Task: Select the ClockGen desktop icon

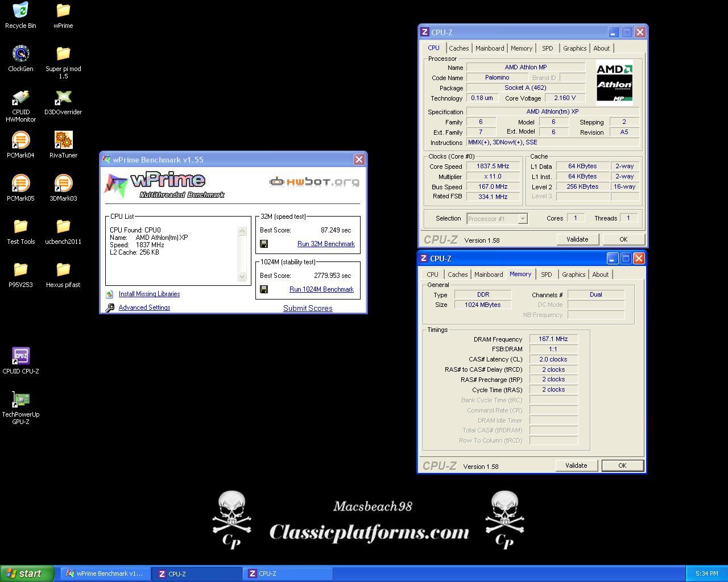Action: 20,53
